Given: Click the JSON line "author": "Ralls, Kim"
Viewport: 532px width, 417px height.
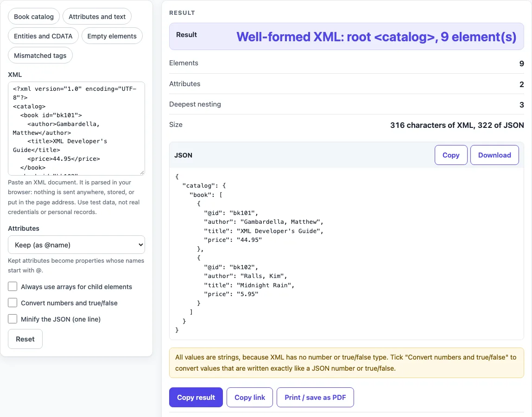Looking at the screenshot, I should coord(245,276).
